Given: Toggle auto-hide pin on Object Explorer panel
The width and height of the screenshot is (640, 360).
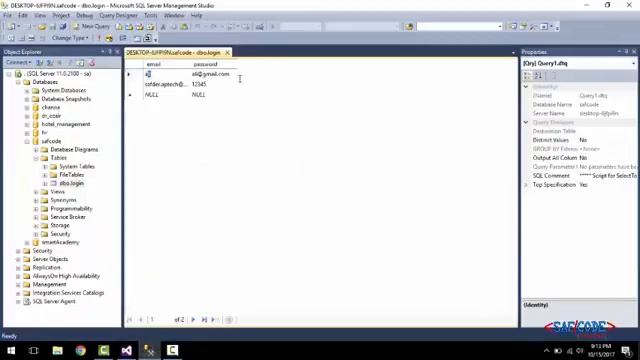Looking at the screenshot, I should click(x=110, y=52).
